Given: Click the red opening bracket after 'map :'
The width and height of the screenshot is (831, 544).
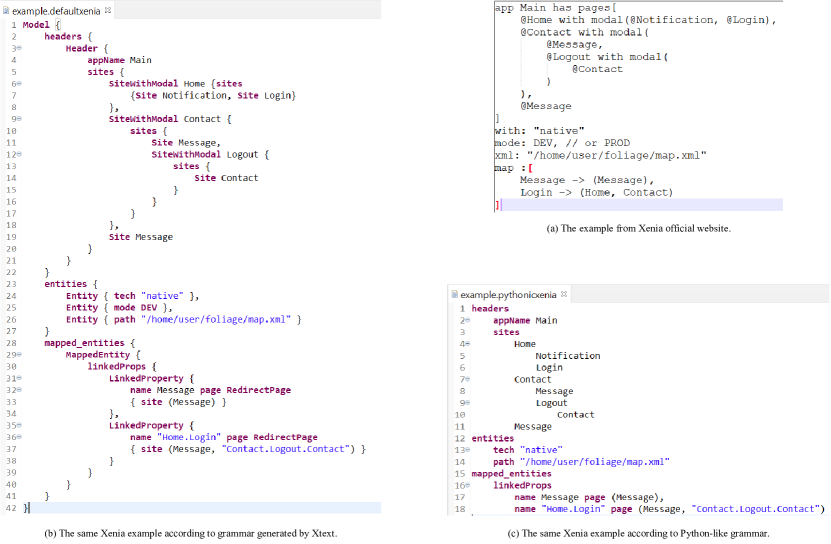Looking at the screenshot, I should pos(531,168).
